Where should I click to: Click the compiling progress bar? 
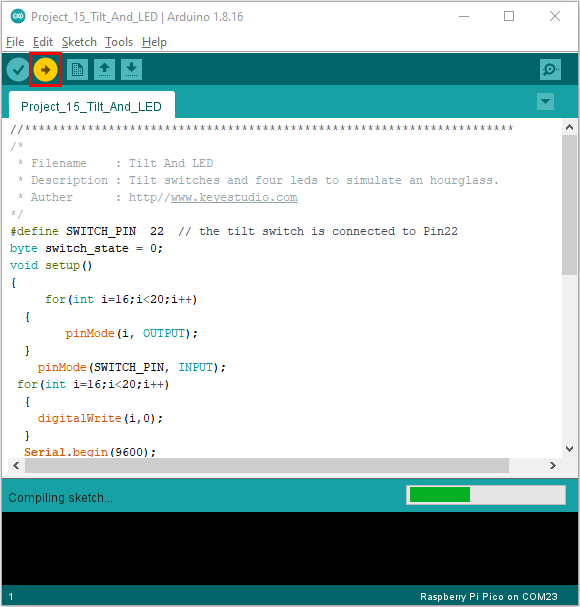486,495
